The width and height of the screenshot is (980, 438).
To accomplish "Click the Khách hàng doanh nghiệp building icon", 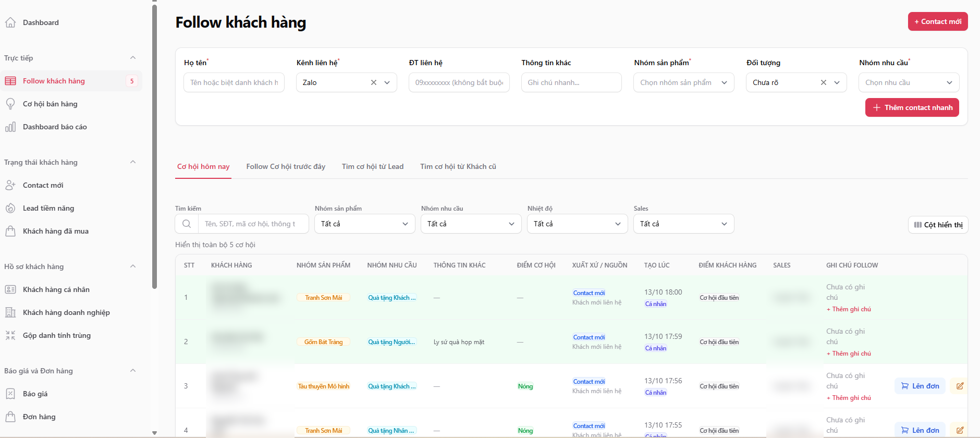I will click(10, 312).
